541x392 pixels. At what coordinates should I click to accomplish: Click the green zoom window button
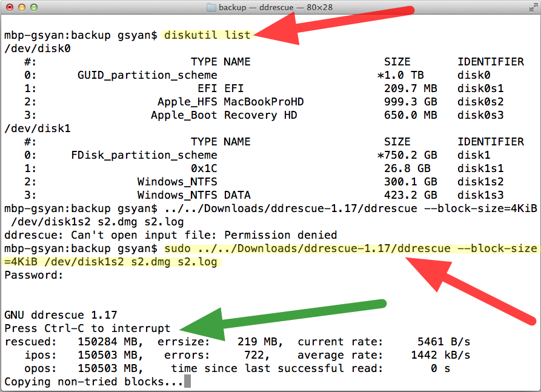34,7
